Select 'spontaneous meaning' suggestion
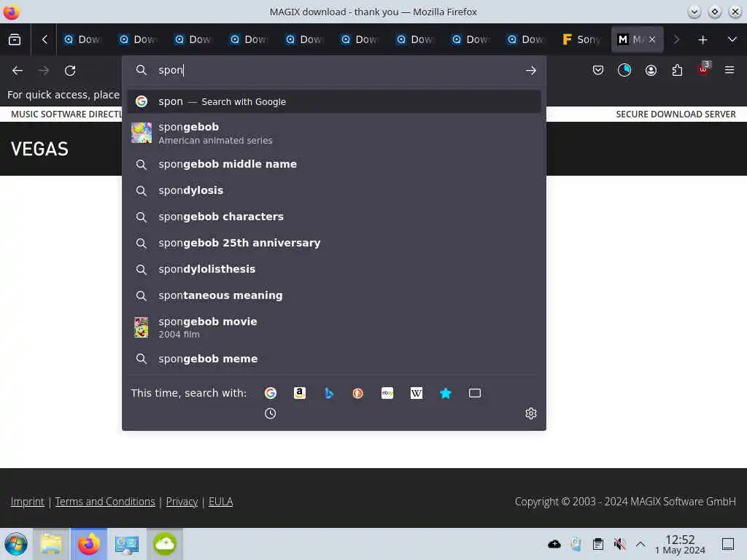The image size is (747, 560). coord(334,295)
